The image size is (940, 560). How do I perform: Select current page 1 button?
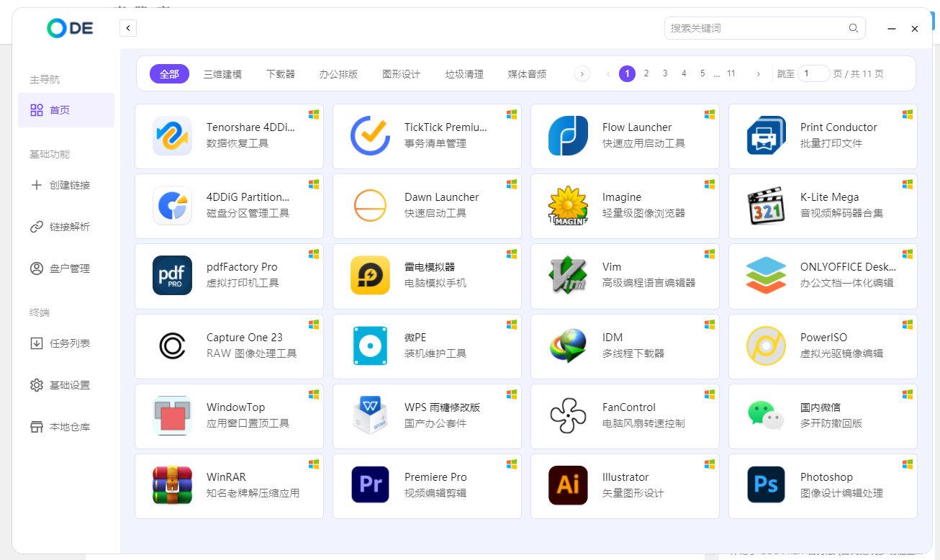pyautogui.click(x=628, y=73)
